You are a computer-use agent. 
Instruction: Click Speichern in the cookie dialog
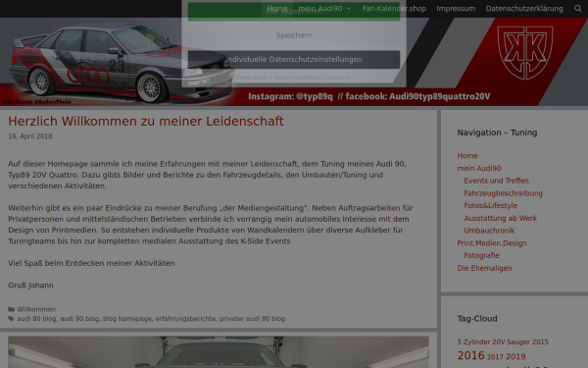point(294,35)
